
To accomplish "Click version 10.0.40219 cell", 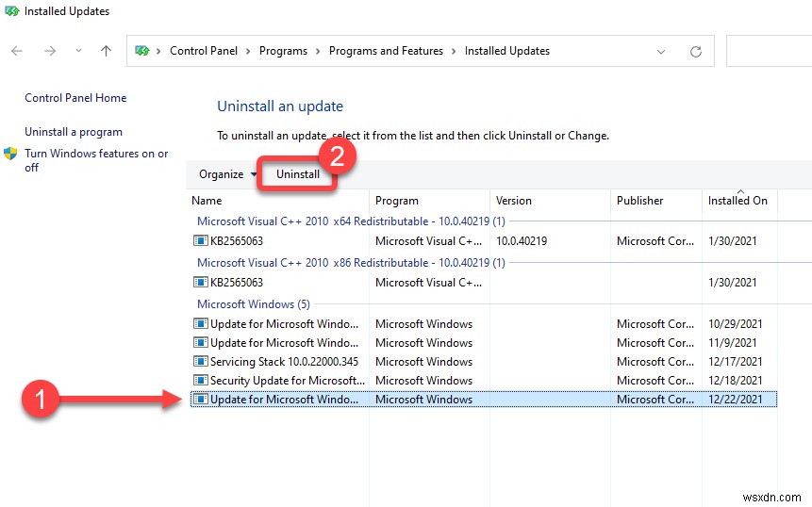I will (x=522, y=241).
